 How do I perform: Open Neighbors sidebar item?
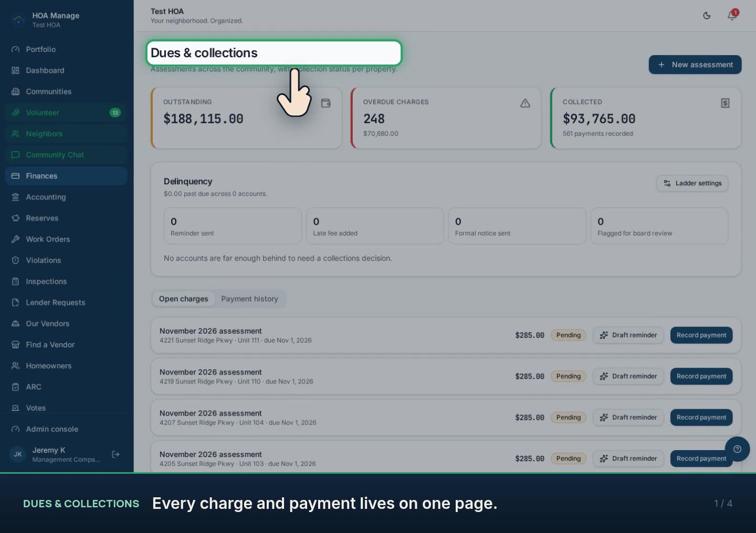pos(66,133)
